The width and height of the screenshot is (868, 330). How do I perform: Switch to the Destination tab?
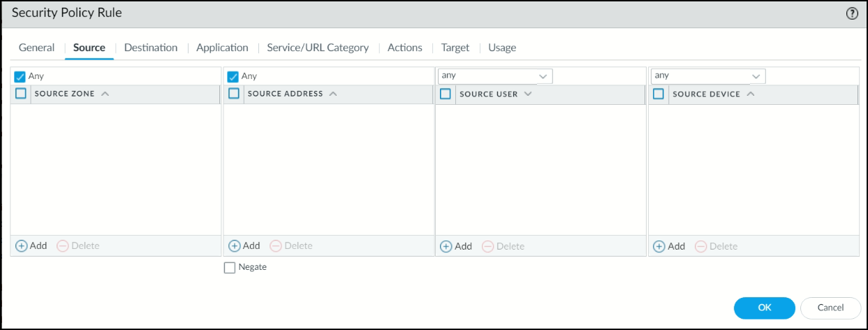tap(151, 48)
